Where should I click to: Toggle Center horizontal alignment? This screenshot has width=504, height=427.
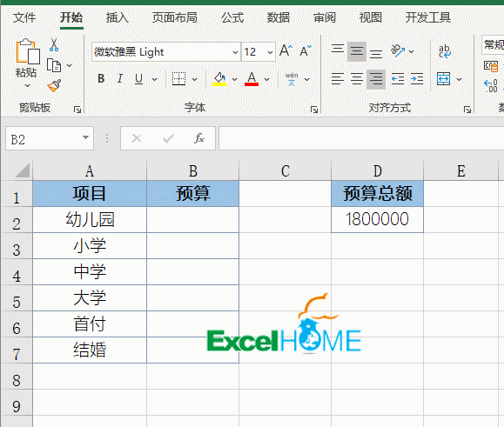point(357,79)
